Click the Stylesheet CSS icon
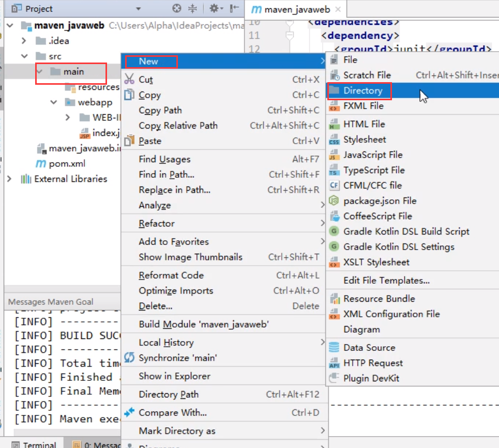The width and height of the screenshot is (499, 448). click(334, 140)
